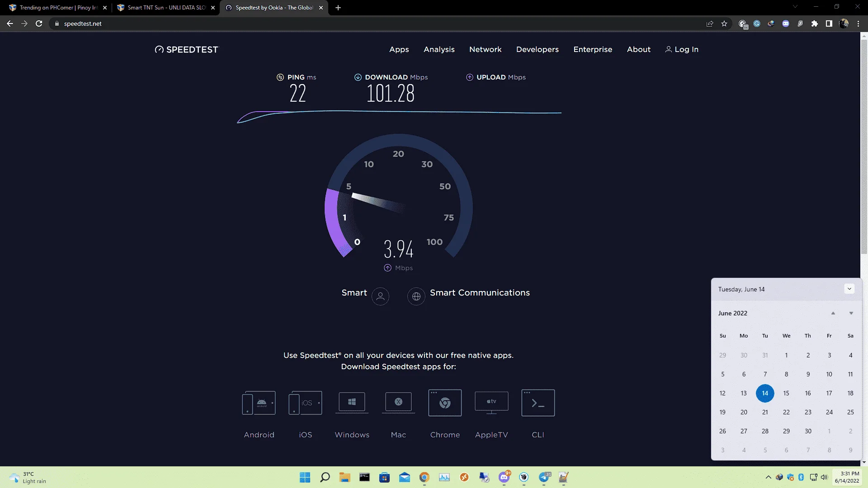Open the Chrome three-dot menu
The image size is (868, 488).
click(x=858, y=23)
